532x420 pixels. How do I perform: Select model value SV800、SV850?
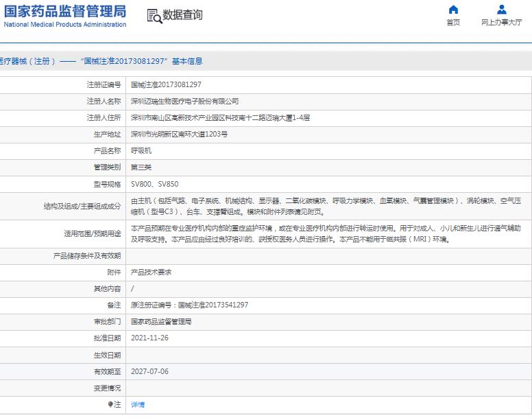[155, 184]
